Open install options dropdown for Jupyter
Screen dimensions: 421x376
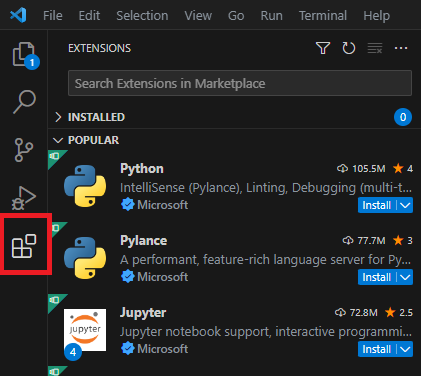coord(405,349)
